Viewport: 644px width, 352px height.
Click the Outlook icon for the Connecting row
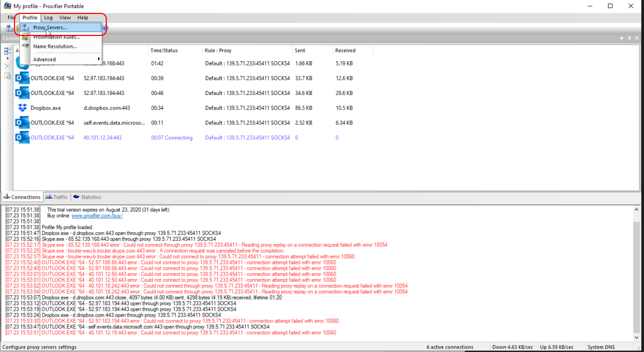click(23, 137)
